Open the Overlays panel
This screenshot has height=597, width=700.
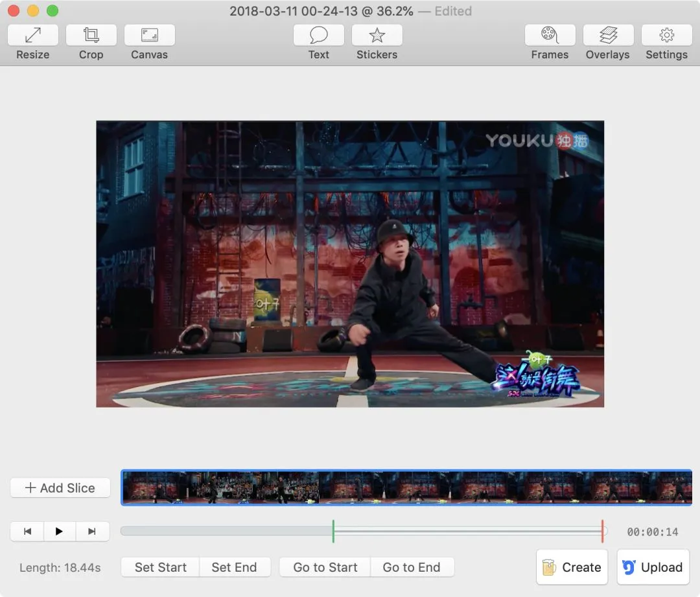pyautogui.click(x=608, y=35)
